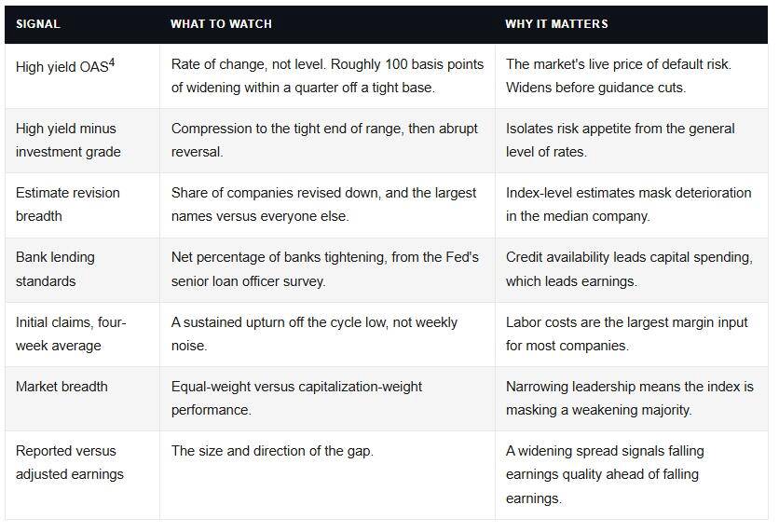Click the Equal-weight versus capitalization-weight performance cell
Viewport: 779px width, 532px height.
click(327, 399)
